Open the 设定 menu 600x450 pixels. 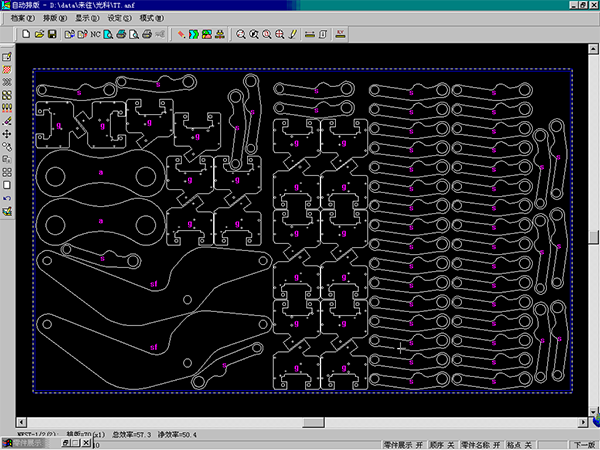(x=119, y=18)
